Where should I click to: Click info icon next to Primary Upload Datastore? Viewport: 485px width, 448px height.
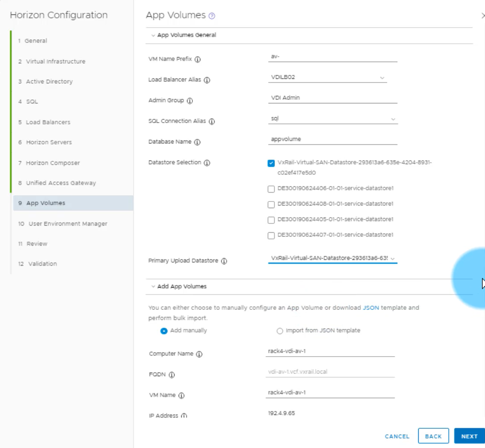[x=224, y=261]
